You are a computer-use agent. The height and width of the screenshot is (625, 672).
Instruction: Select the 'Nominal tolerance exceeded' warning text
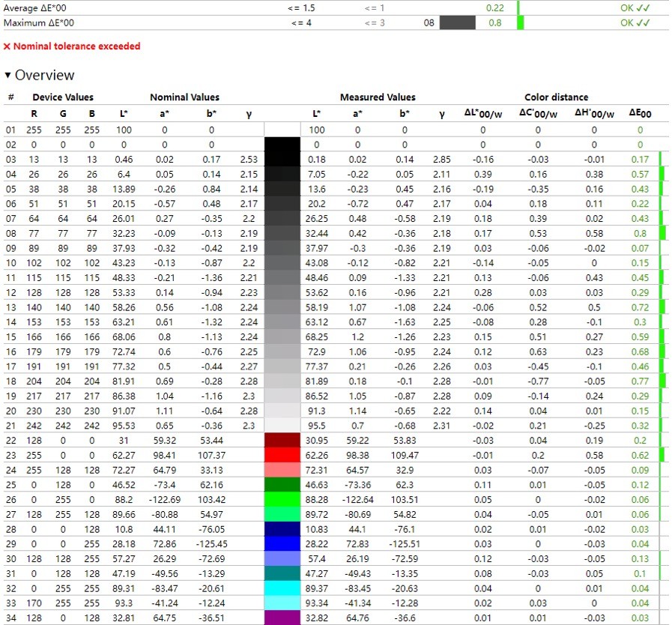click(76, 46)
